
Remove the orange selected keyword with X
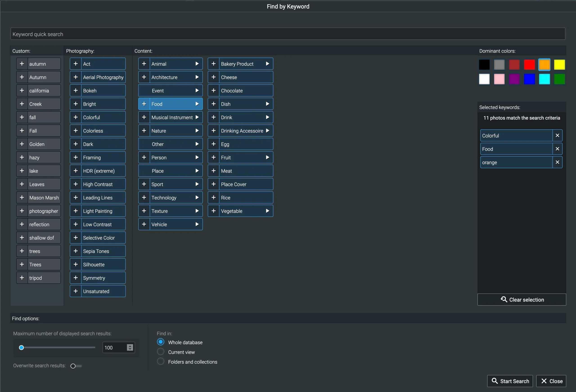click(x=557, y=162)
